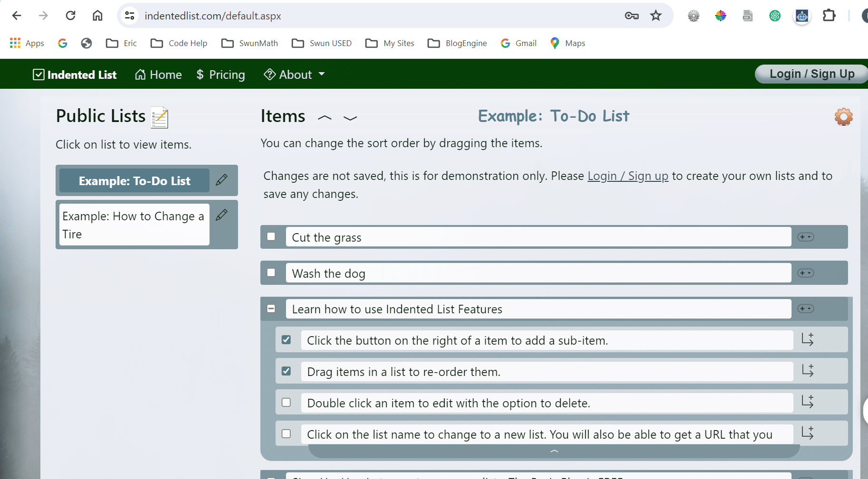This screenshot has width=868, height=479.
Task: Bookmark this page with the star icon
Action: pos(656,16)
